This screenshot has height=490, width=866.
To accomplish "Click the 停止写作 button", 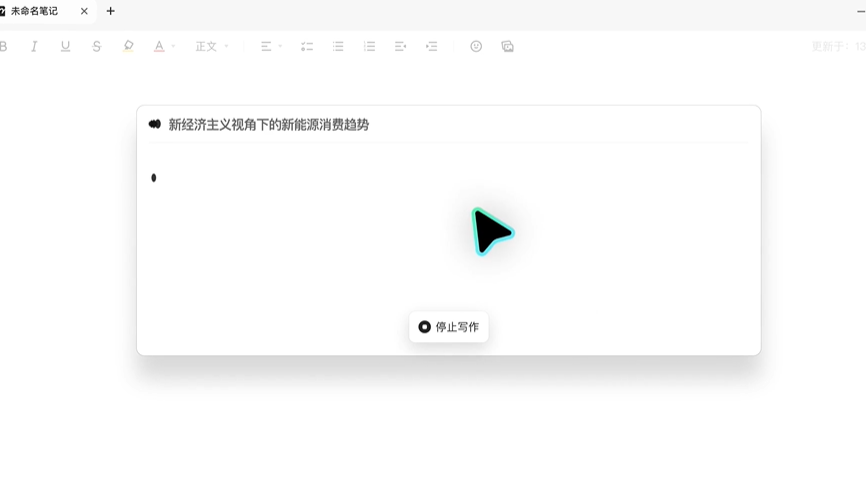I will [449, 327].
